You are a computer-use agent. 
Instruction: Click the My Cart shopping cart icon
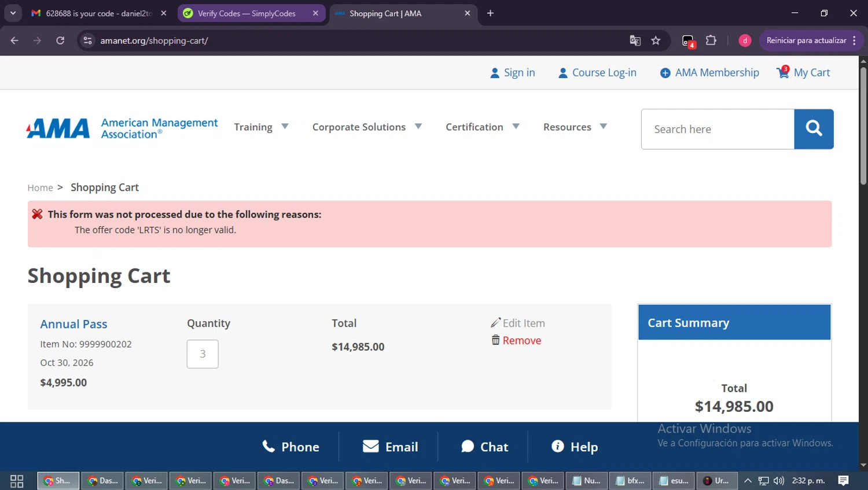point(783,72)
